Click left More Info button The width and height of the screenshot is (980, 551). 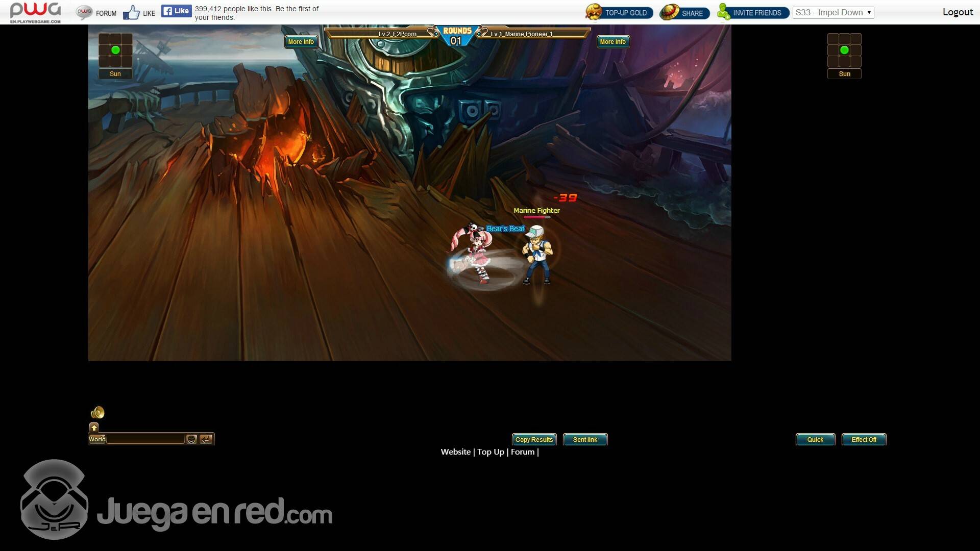(x=301, y=42)
